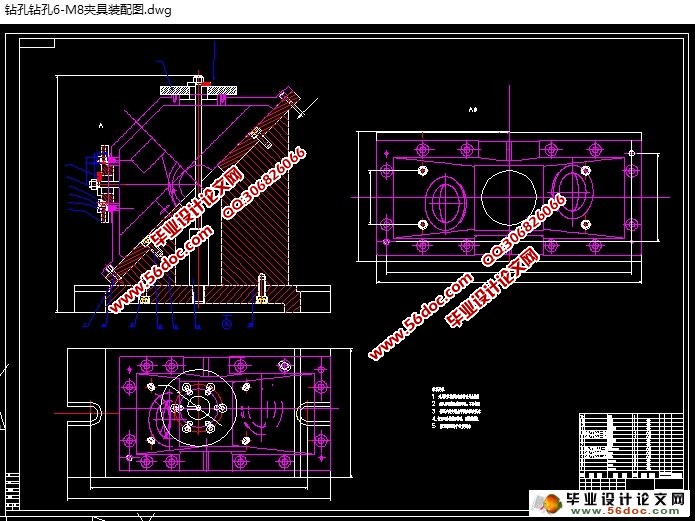
Task: Click the left U-shaped slot of the base plate
Action: tap(85, 413)
